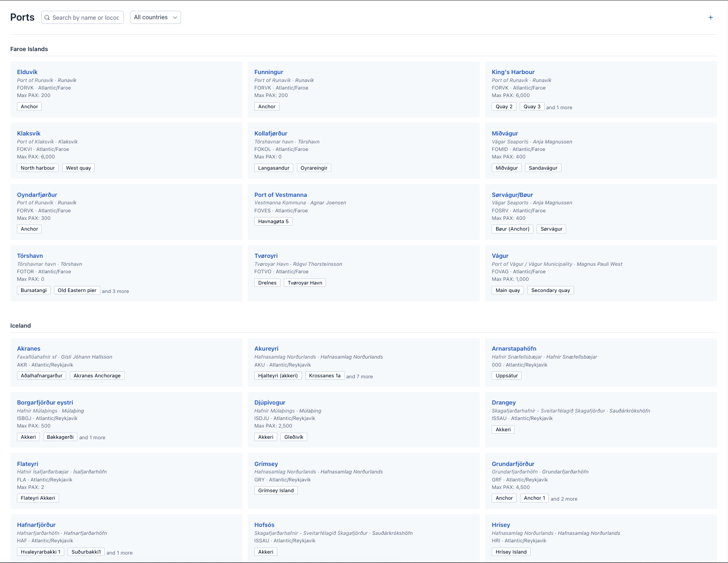Click the plus icon to add port
The image size is (728, 563).
click(x=711, y=17)
